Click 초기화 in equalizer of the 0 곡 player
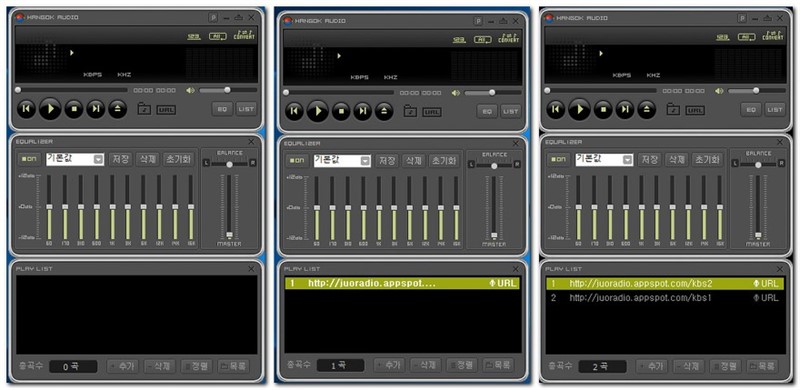 pos(179,159)
